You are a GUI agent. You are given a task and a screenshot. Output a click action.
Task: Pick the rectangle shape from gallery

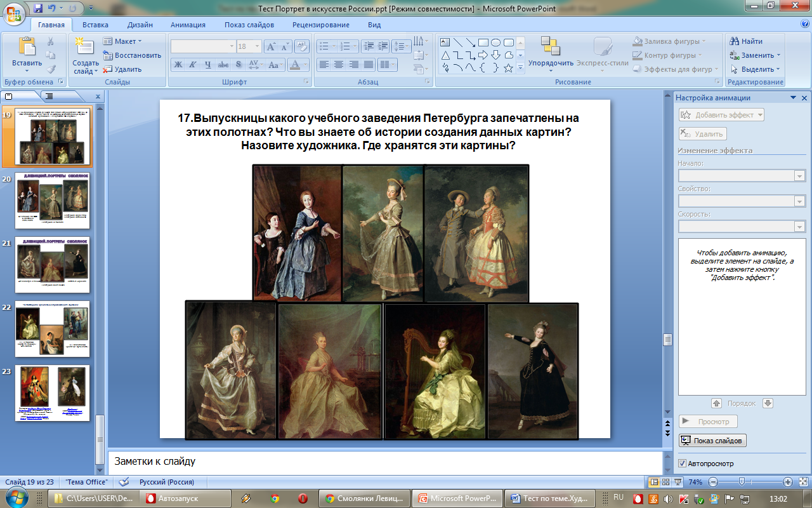pos(483,43)
